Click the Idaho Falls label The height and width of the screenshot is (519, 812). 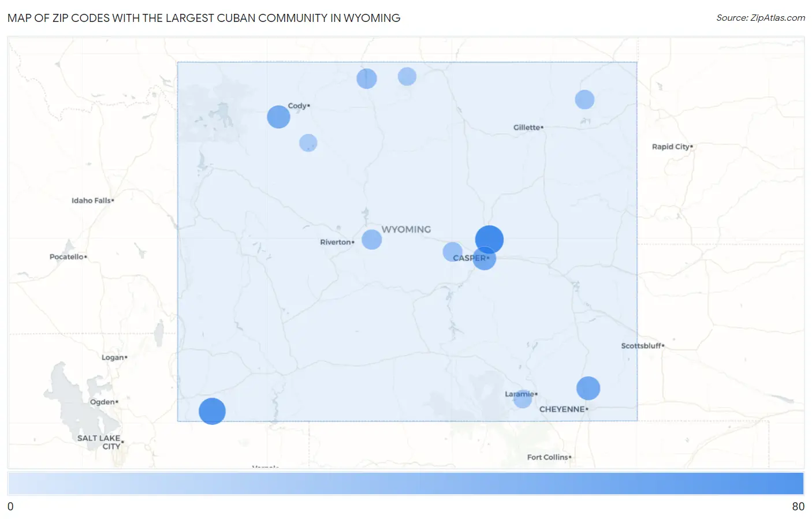point(91,200)
